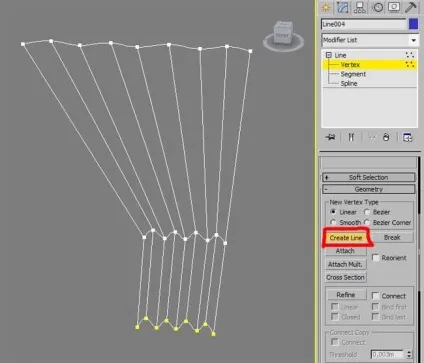The width and height of the screenshot is (424, 363).
Task: Click the Pin Stack icon
Action: [x=331, y=137]
